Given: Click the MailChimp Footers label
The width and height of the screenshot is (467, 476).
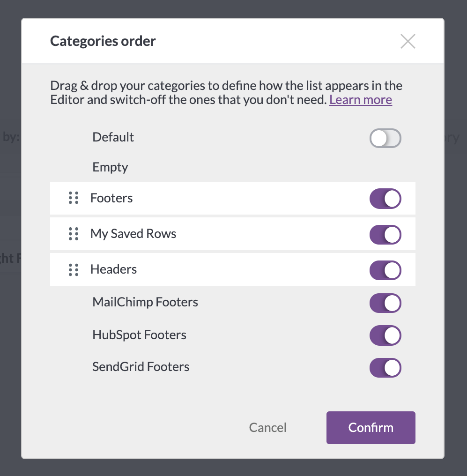Looking at the screenshot, I should (145, 302).
